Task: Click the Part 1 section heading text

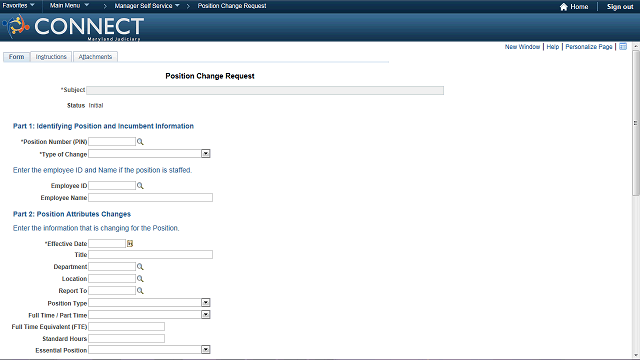Action: click(103, 126)
